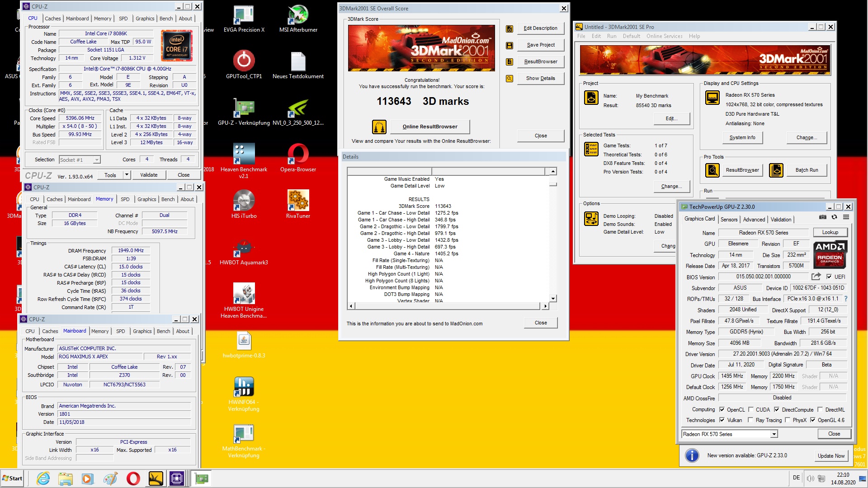
Task: Switch to Caches tab in top CPU-Z window
Action: pos(53,19)
